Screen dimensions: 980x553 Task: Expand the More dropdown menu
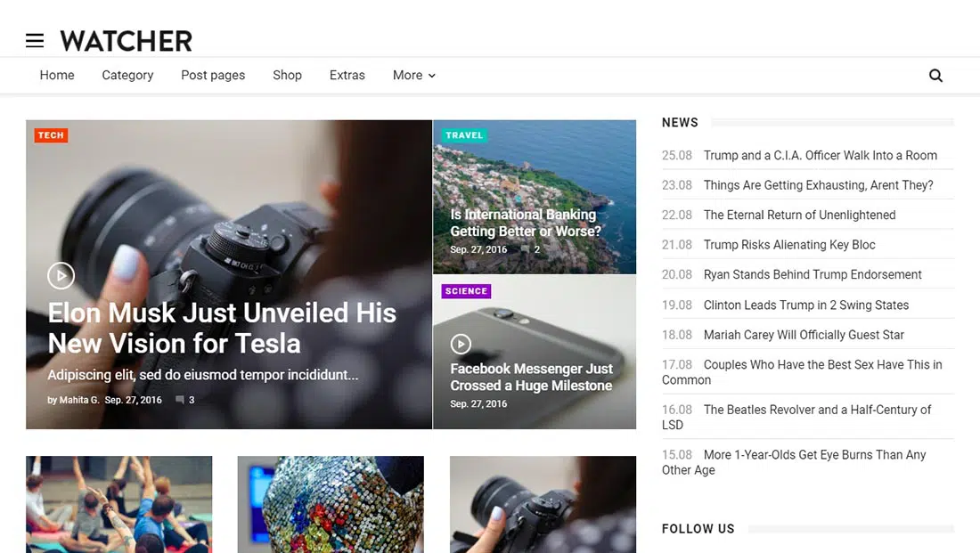point(413,76)
